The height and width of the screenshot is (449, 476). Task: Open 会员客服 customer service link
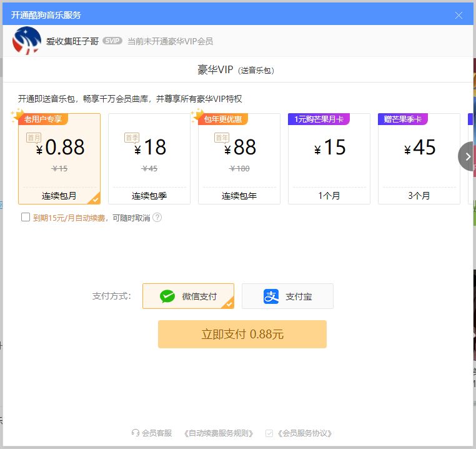(x=157, y=433)
